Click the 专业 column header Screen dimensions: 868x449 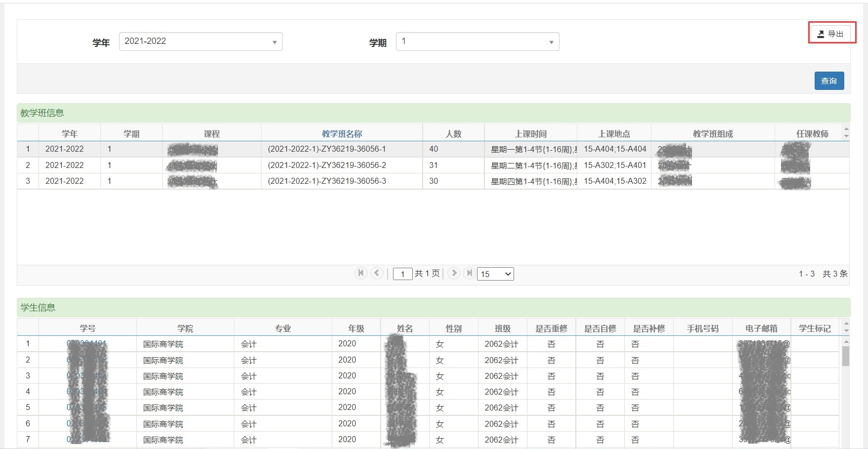(283, 328)
